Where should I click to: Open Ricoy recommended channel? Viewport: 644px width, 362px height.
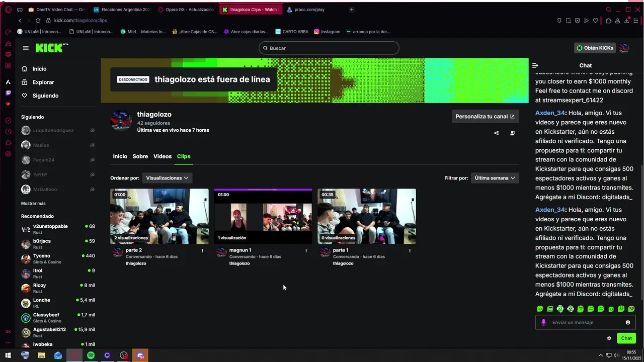(58, 288)
